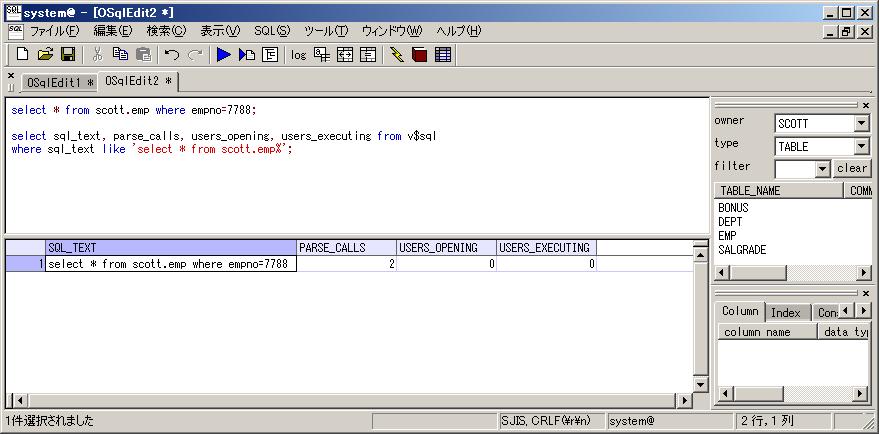Undo the last edit
The width and height of the screenshot is (879, 434).
click(172, 55)
